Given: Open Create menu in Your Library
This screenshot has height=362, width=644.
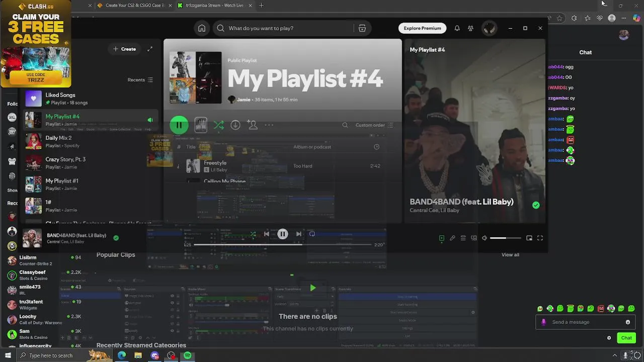Looking at the screenshot, I should 124,49.
